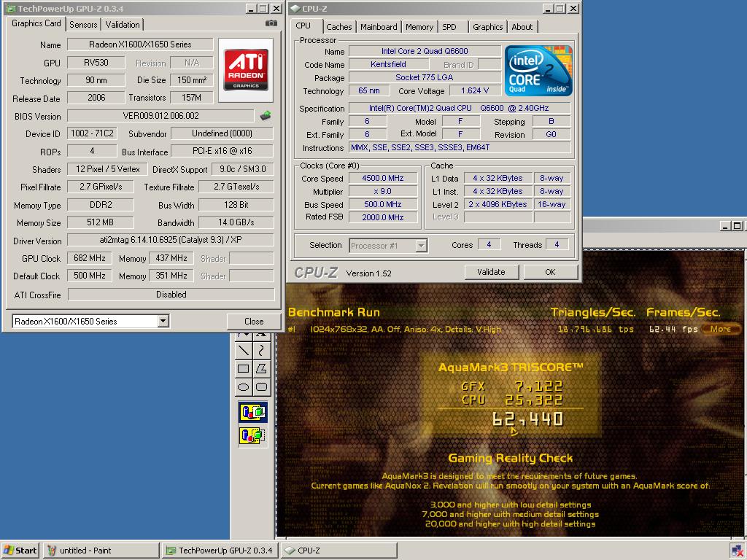The width and height of the screenshot is (747, 560).
Task: Click the Code Name value Kentsfield
Action: coord(388,64)
